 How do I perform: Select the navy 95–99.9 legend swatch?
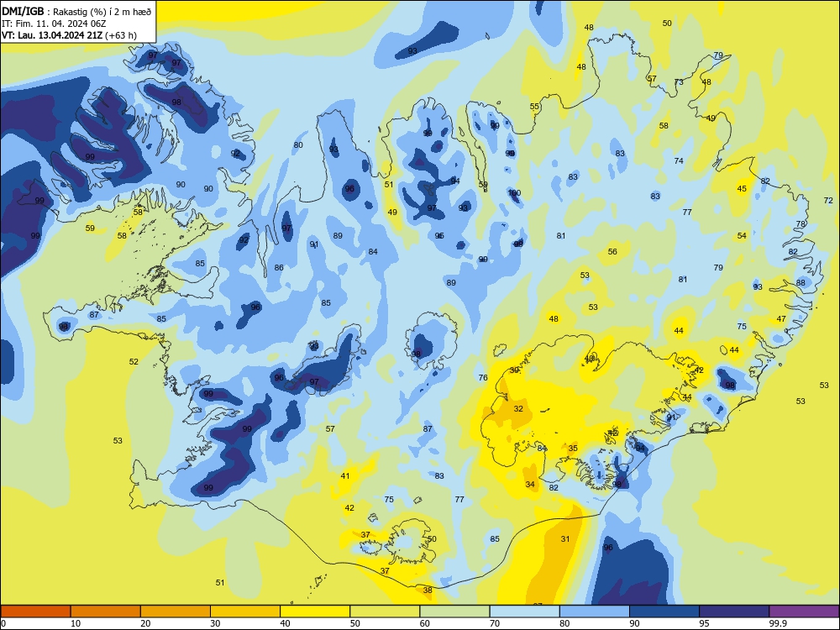coord(734,612)
